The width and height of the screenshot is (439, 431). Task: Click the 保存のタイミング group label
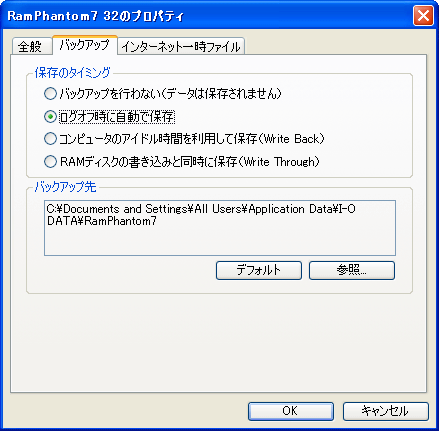72,72
